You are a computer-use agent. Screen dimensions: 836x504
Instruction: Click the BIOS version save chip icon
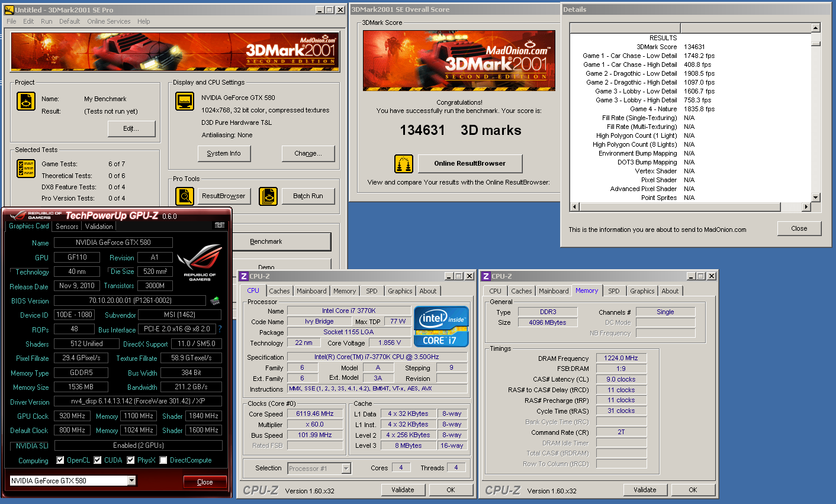coord(215,301)
